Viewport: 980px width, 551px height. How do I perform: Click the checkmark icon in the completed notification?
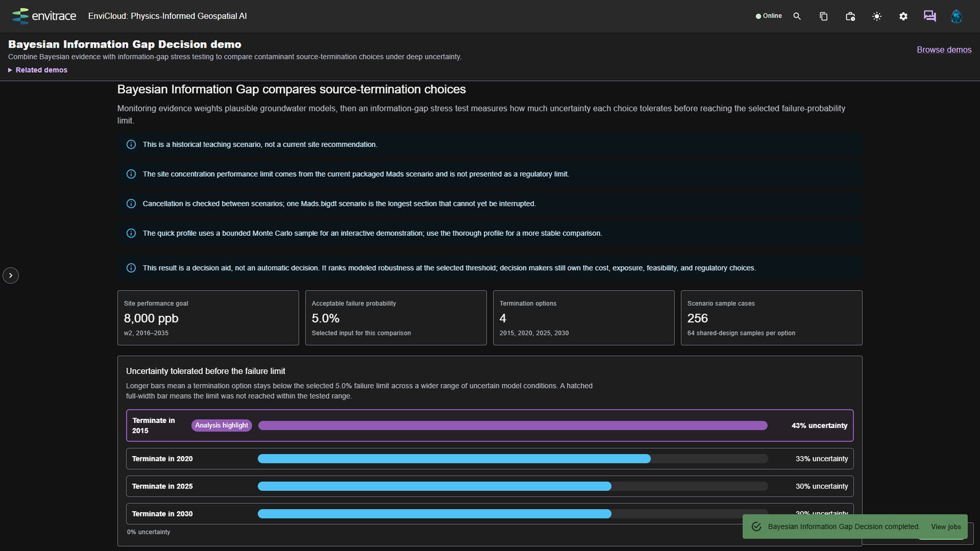click(x=756, y=527)
